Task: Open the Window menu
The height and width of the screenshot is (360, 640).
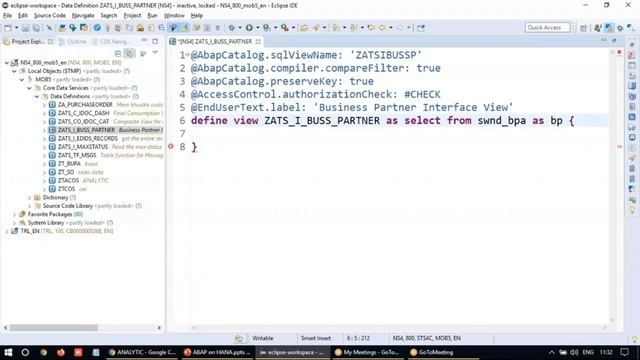Action: 174,16
